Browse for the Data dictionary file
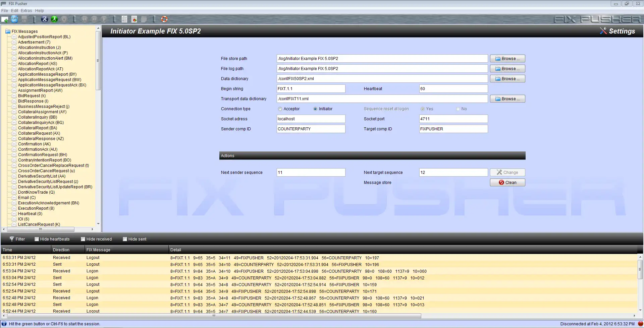 click(x=507, y=79)
